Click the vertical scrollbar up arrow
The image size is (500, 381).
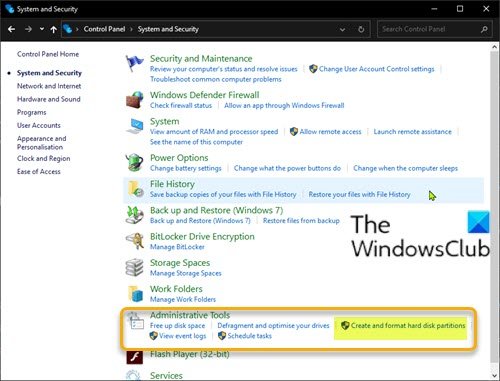pos(495,47)
